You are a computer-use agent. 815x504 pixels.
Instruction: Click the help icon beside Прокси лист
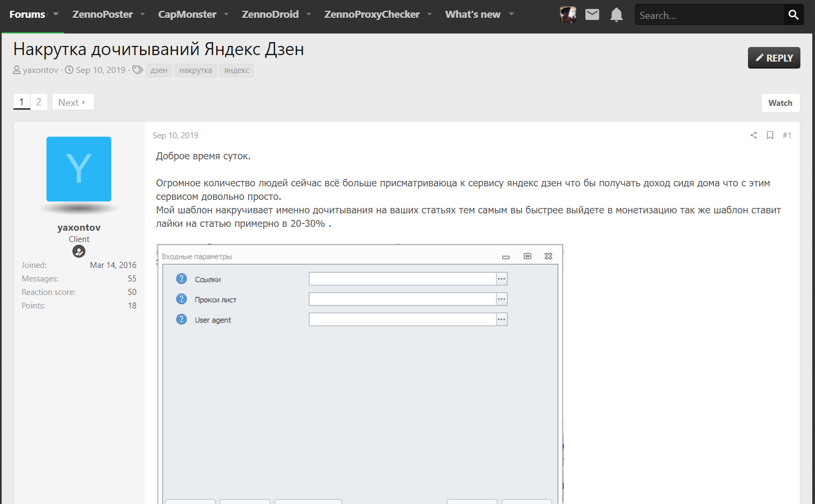[x=182, y=299]
